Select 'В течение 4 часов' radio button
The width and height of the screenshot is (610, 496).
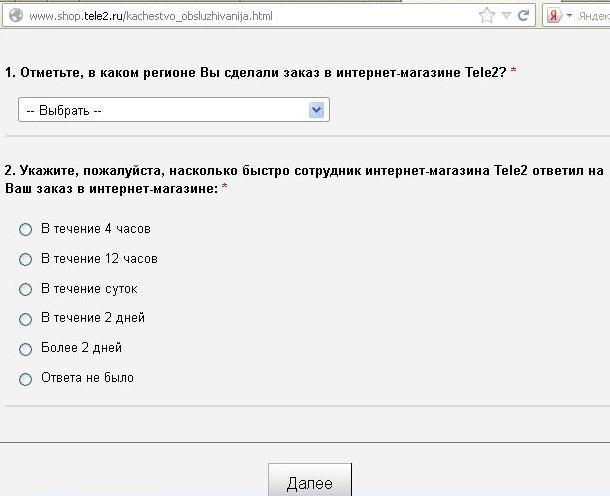pyautogui.click(x=26, y=229)
